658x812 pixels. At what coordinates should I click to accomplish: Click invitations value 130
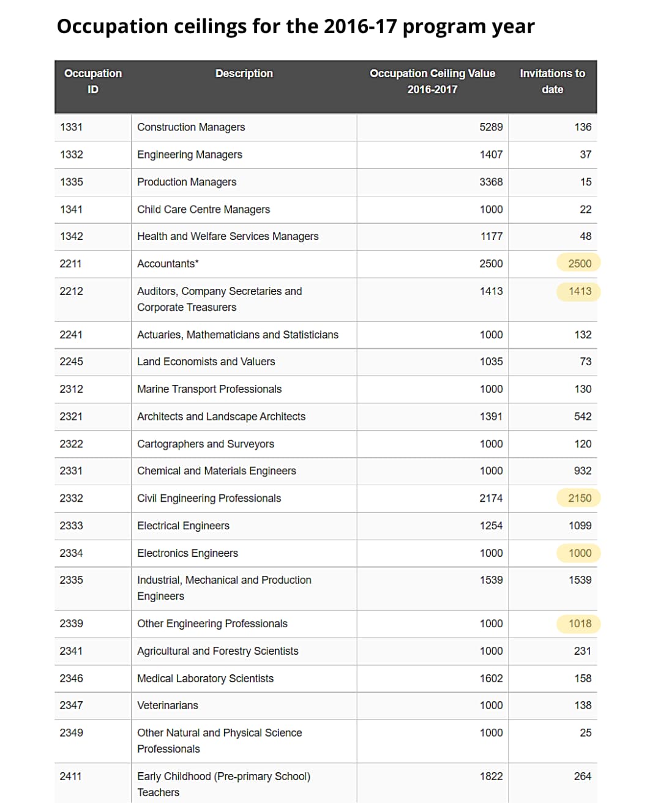(x=583, y=389)
